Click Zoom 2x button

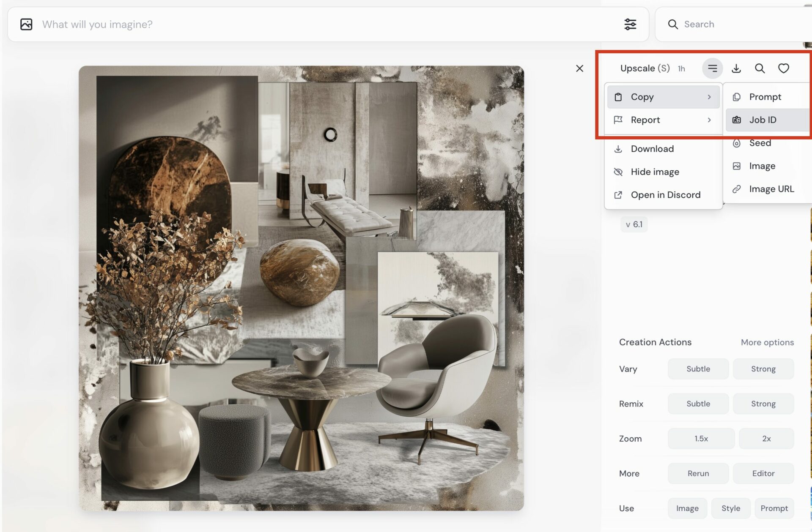(x=766, y=439)
